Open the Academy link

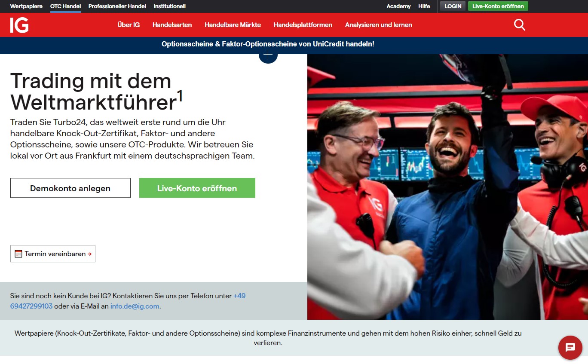tap(398, 6)
